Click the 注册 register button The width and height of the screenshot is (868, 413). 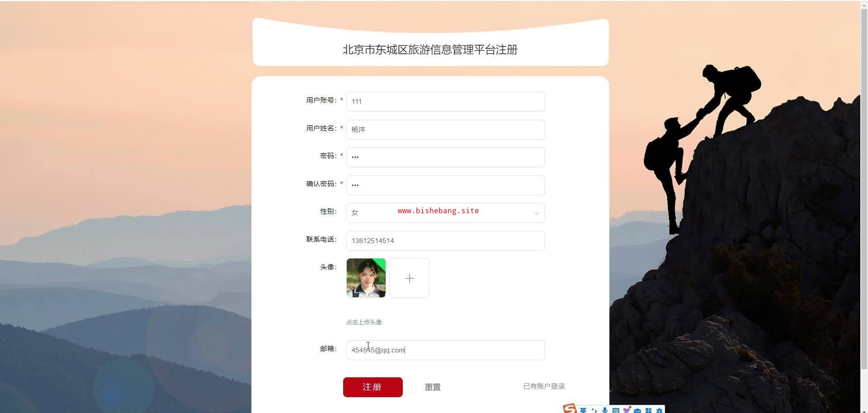373,387
